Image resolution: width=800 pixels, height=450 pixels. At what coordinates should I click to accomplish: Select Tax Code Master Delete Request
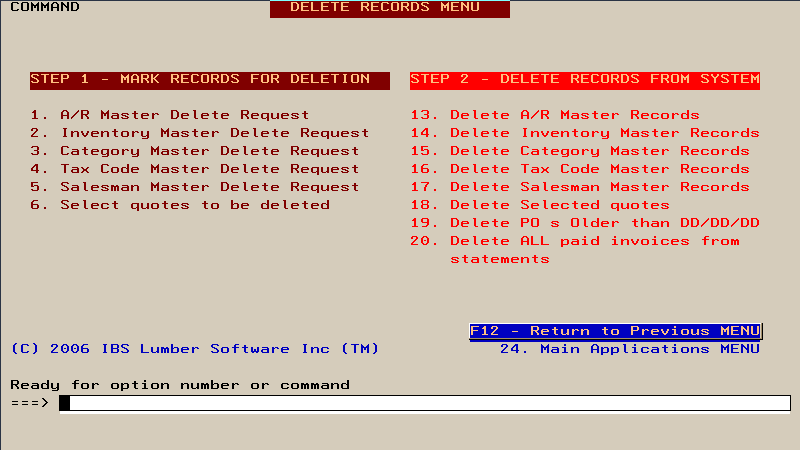coord(195,169)
